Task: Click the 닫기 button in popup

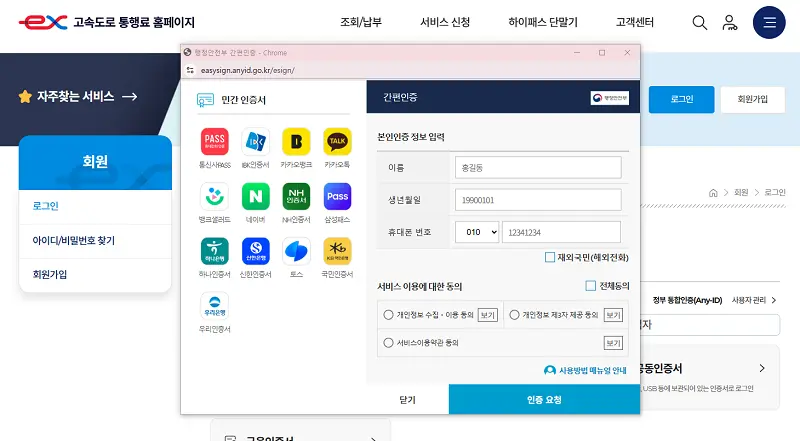Action: (x=407, y=400)
